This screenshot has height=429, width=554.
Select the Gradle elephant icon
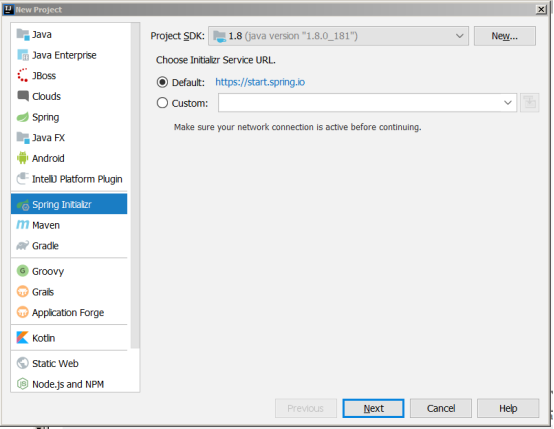coord(23,246)
